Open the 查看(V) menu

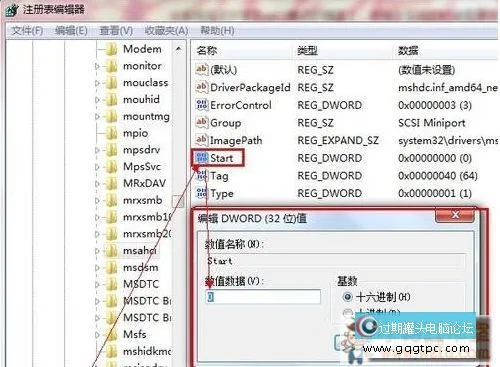[x=116, y=31]
